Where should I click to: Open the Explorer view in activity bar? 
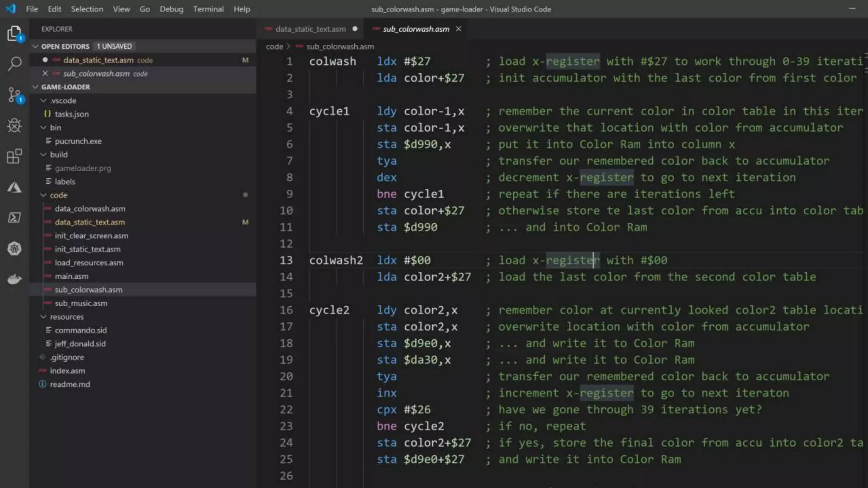coord(14,33)
